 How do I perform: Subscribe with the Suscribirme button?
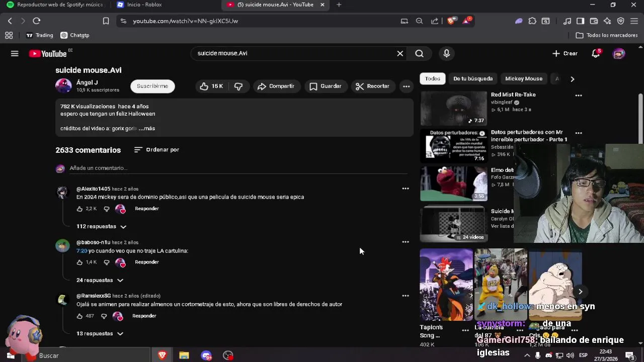(x=152, y=86)
